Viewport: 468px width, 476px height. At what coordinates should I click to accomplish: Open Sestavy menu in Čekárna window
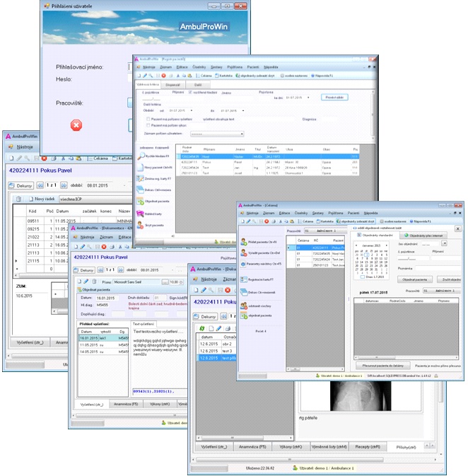pos(317,213)
